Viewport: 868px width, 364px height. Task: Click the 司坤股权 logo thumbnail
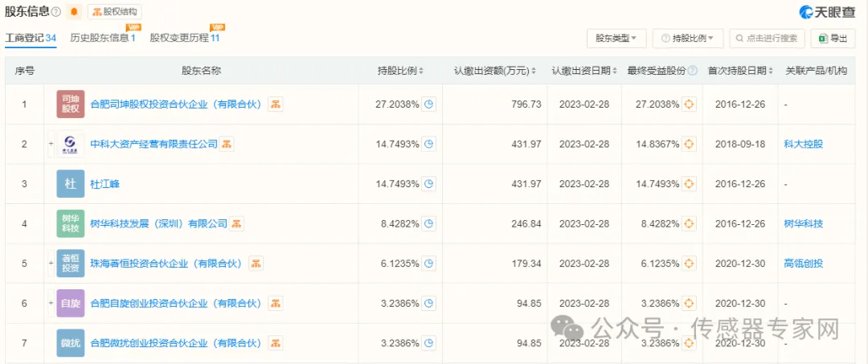point(70,104)
